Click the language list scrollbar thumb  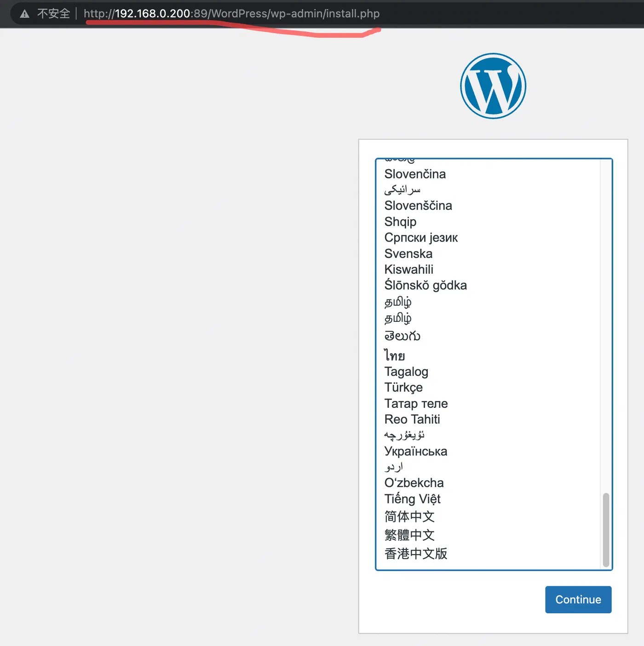click(x=606, y=530)
